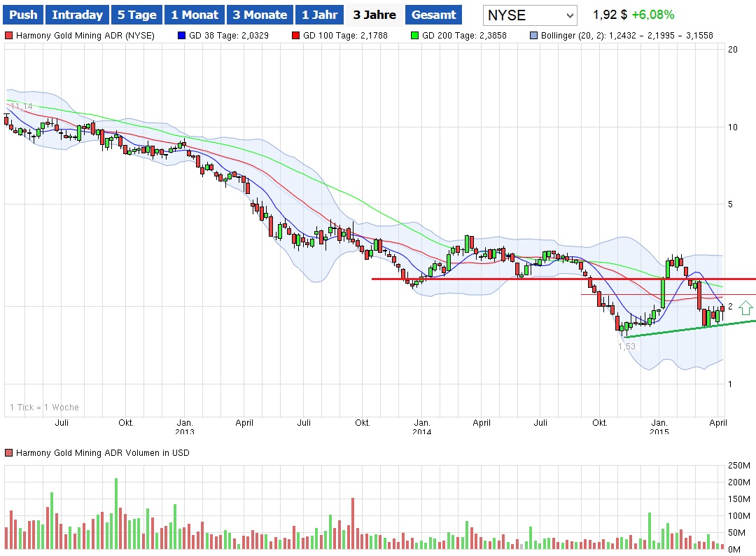The height and width of the screenshot is (556, 756).
Task: Select the 3 Jahre tab
Action: coord(374,15)
